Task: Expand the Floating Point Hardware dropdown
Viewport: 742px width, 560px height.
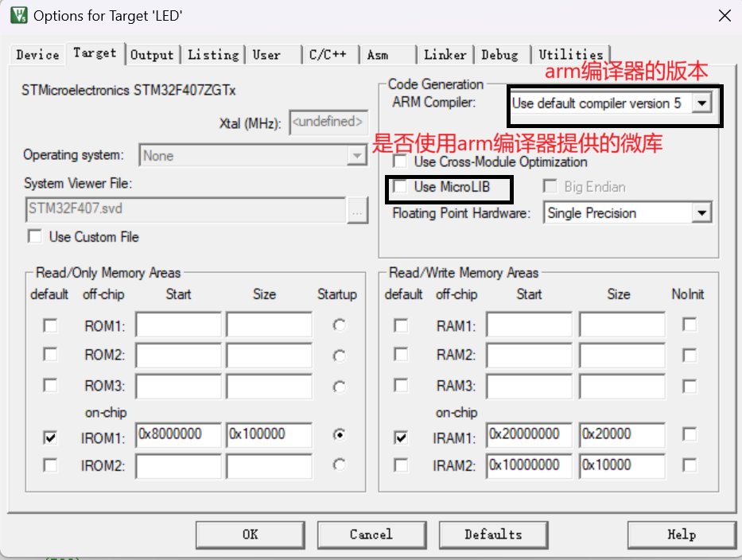Action: (701, 213)
